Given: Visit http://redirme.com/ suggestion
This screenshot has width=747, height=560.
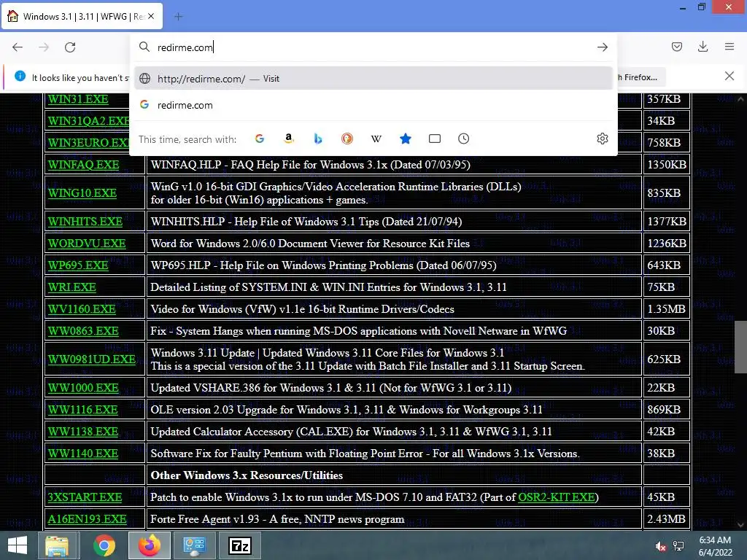Looking at the screenshot, I should click(373, 79).
